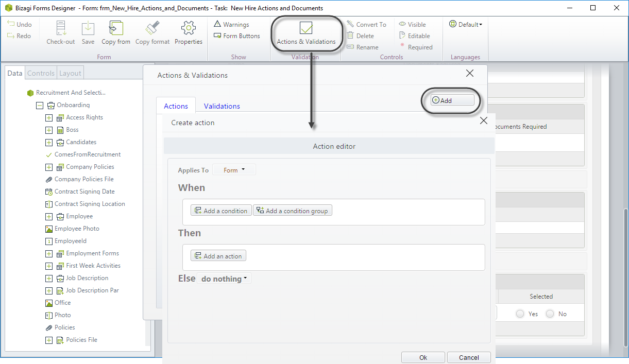Viewport: 629px width, 364px height.
Task: Select Recruitment And Selection root item
Action: [x=66, y=93]
